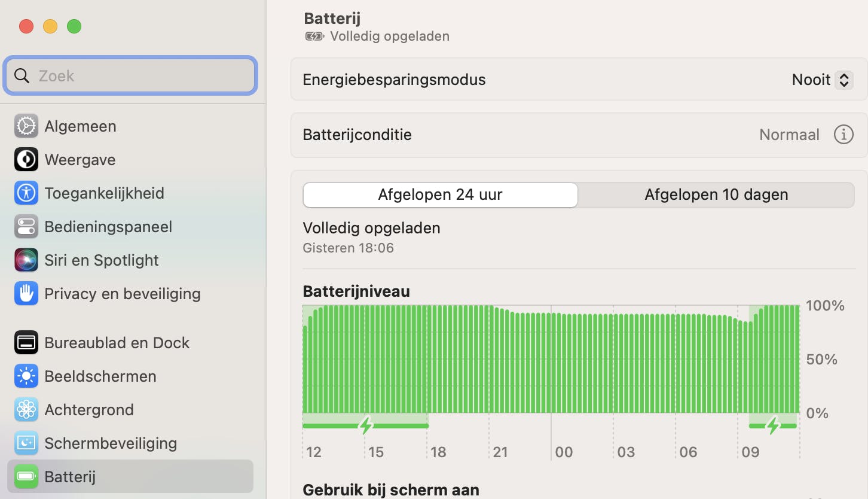
Task: Switch to Afgelopen 24 uur tab
Action: (441, 195)
